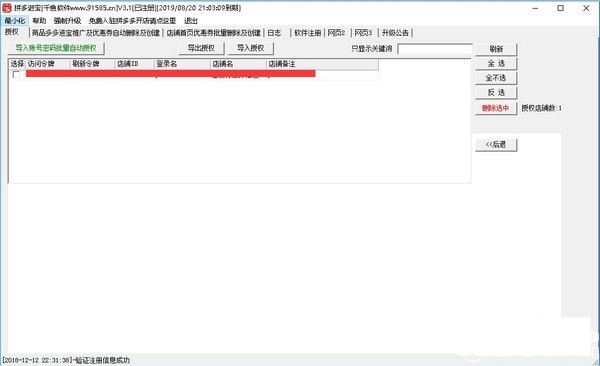The width and height of the screenshot is (600, 366).
Task: Click 导入账号密码批量自动授权 button
Action: pyautogui.click(x=56, y=48)
